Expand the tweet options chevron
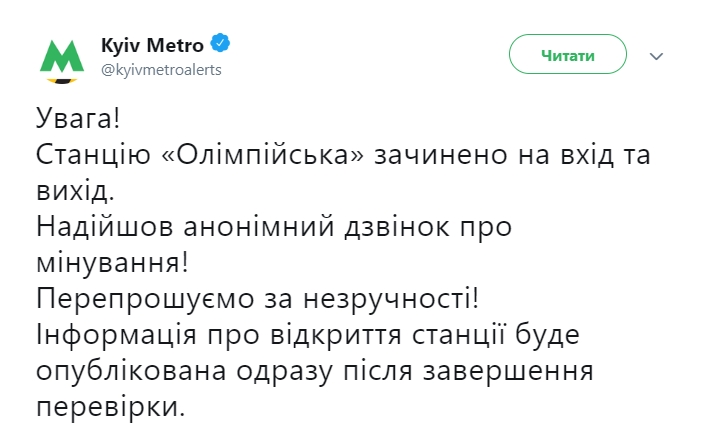 click(656, 56)
